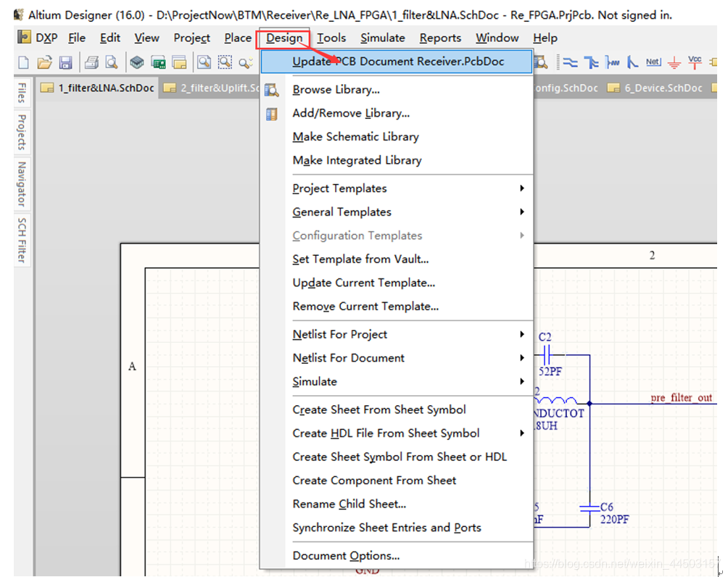Click the Place Wire toolbar icon
728x577 pixels.
(x=570, y=62)
